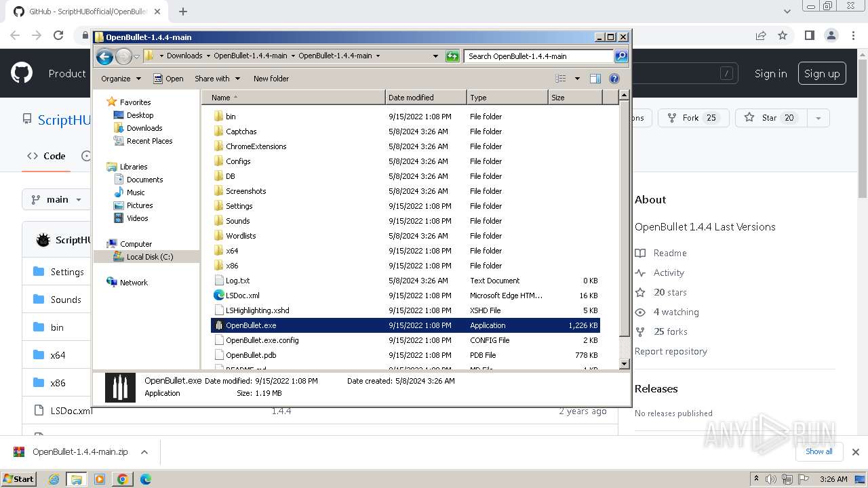Open the Documents library
This screenshot has width=868, height=488.
[144, 180]
